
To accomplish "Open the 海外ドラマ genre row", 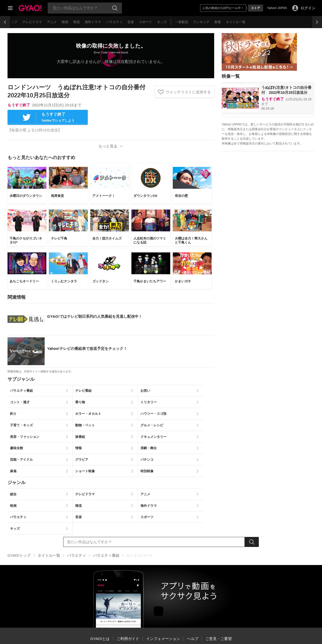I will [x=171, y=506].
